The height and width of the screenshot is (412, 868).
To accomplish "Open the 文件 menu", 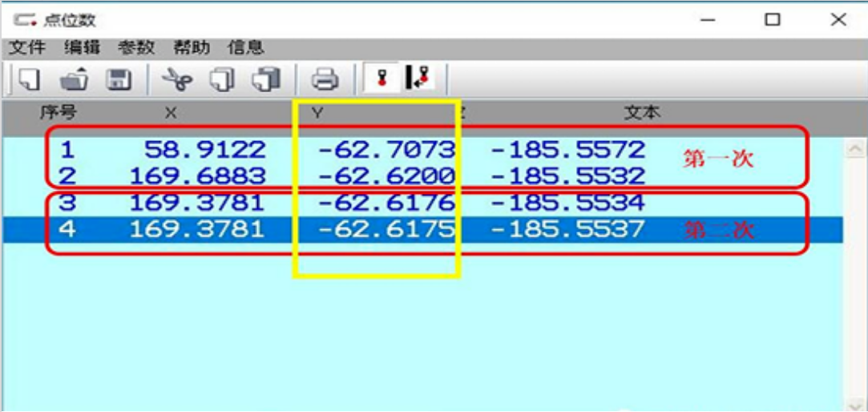I will [28, 48].
